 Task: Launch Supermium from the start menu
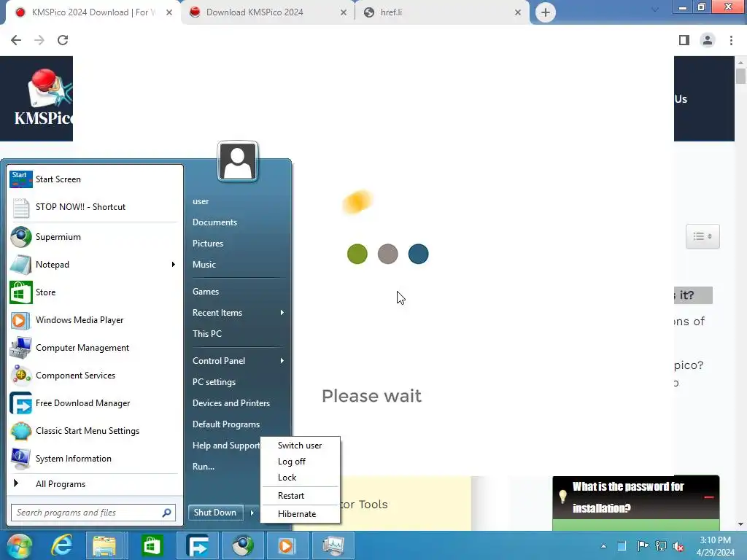(x=94, y=237)
